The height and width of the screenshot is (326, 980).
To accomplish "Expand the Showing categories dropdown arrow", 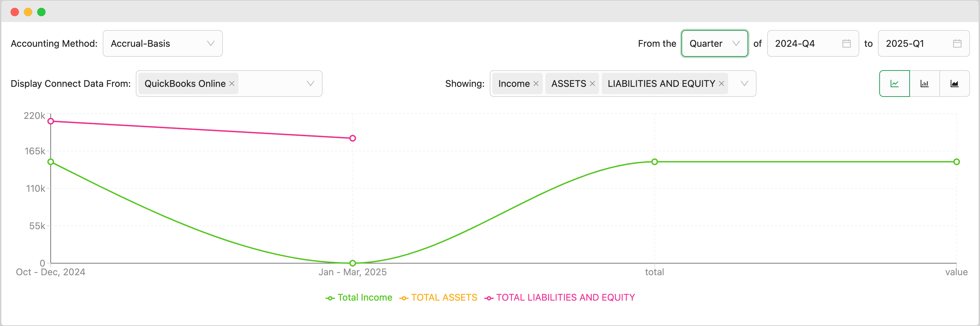I will tap(744, 84).
